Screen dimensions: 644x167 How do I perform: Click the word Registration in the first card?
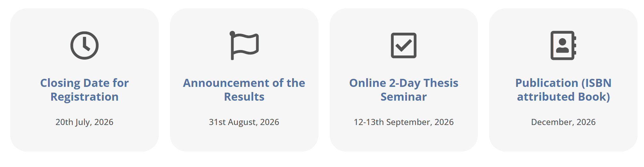tap(85, 97)
